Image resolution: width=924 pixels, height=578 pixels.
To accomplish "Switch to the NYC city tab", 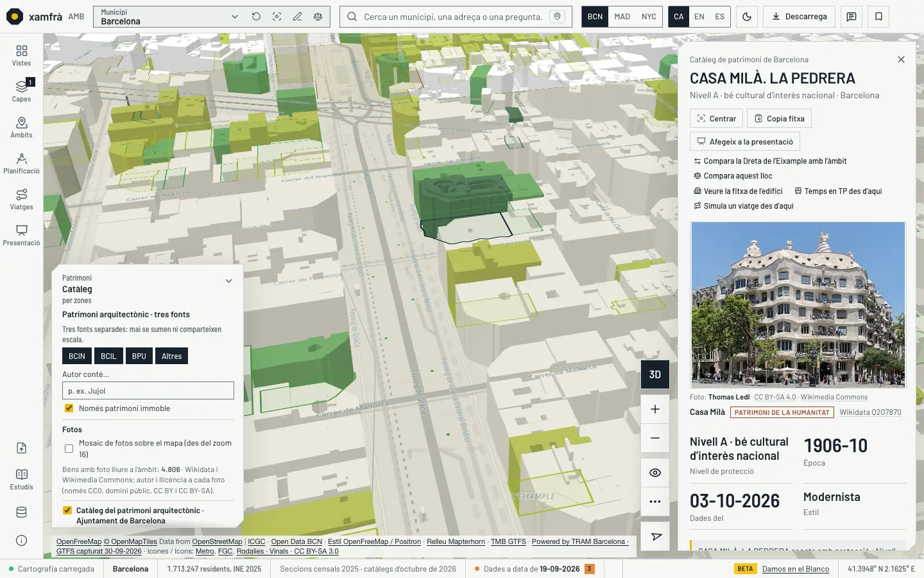I will (649, 17).
